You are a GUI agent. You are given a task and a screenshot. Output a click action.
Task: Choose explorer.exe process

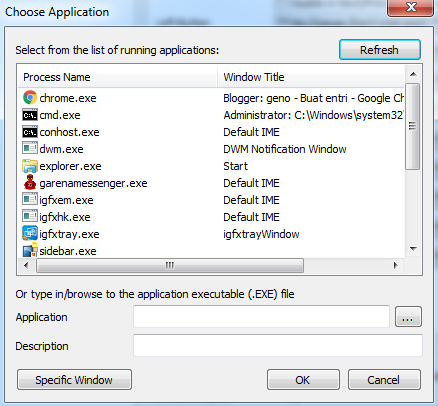click(x=70, y=166)
